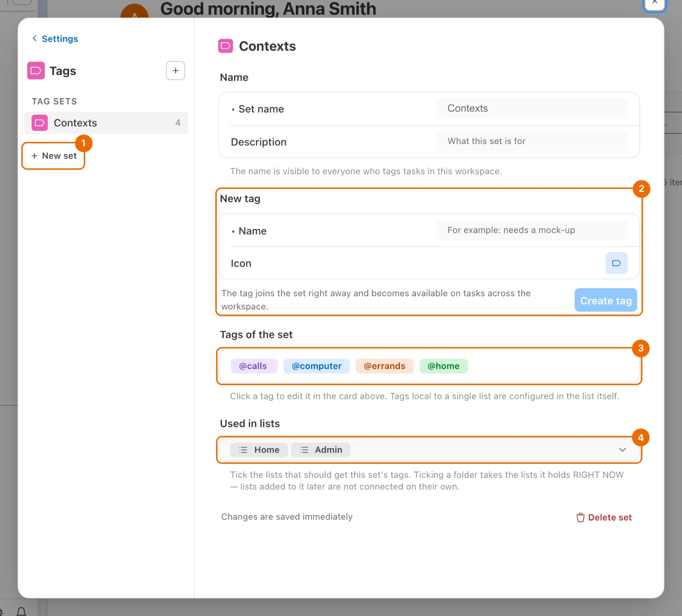Go back to Settings
The width and height of the screenshot is (682, 616).
tap(55, 39)
